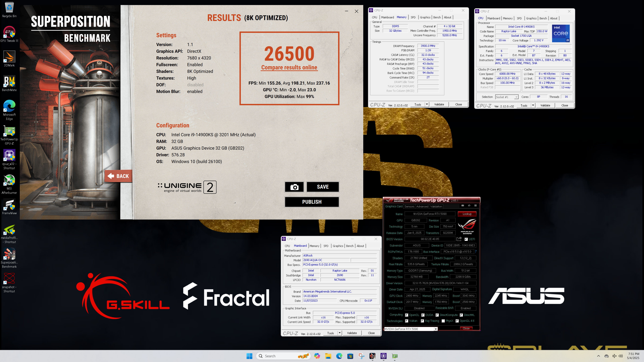The height and width of the screenshot is (362, 644).
Task: Expand Tools dropdown arrow in CPU-Z CPU window
Action: click(533, 105)
